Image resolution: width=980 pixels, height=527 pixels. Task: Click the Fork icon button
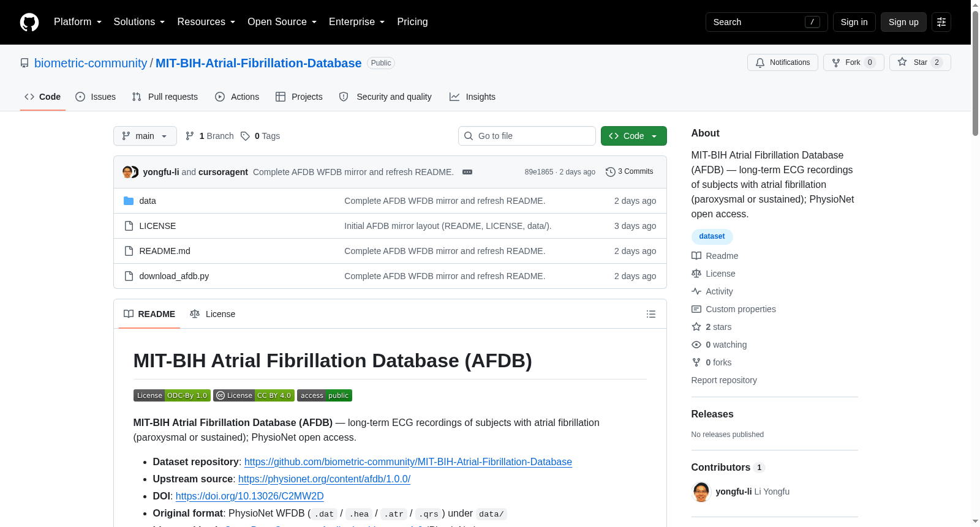coord(853,62)
